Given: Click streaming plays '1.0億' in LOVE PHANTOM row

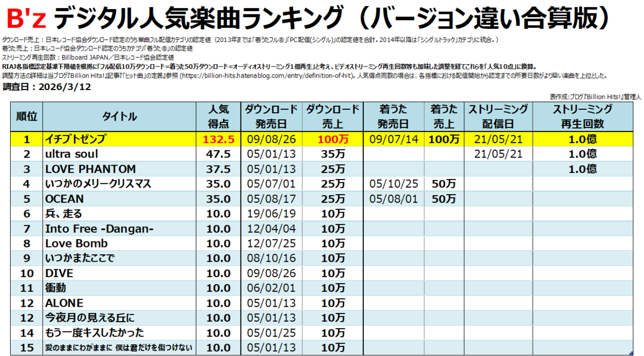Looking at the screenshot, I should (x=582, y=169).
